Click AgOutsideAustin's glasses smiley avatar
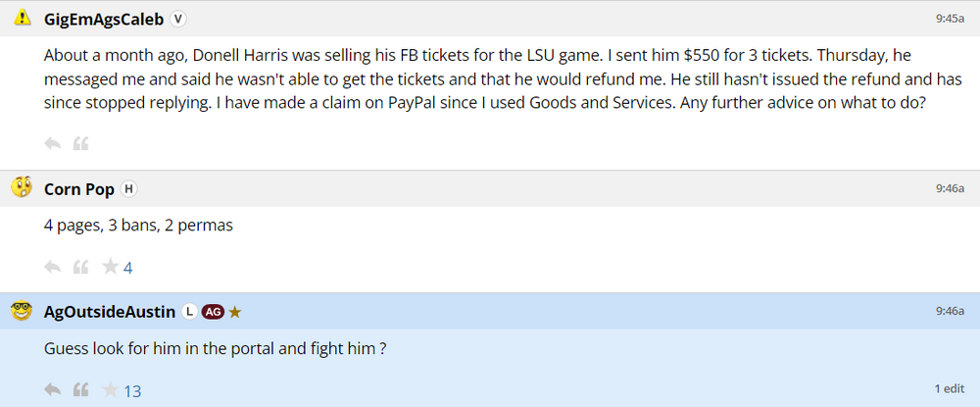This screenshot has width=980, height=407. (22, 311)
